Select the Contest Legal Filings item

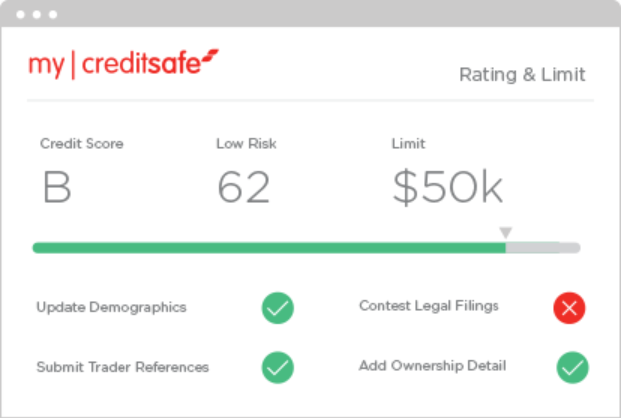(x=429, y=306)
